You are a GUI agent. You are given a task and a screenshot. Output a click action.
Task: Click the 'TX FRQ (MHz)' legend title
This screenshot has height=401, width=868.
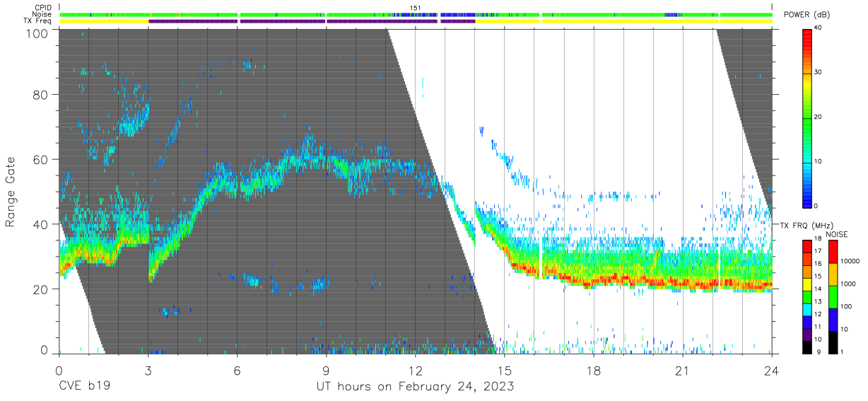[x=807, y=226]
